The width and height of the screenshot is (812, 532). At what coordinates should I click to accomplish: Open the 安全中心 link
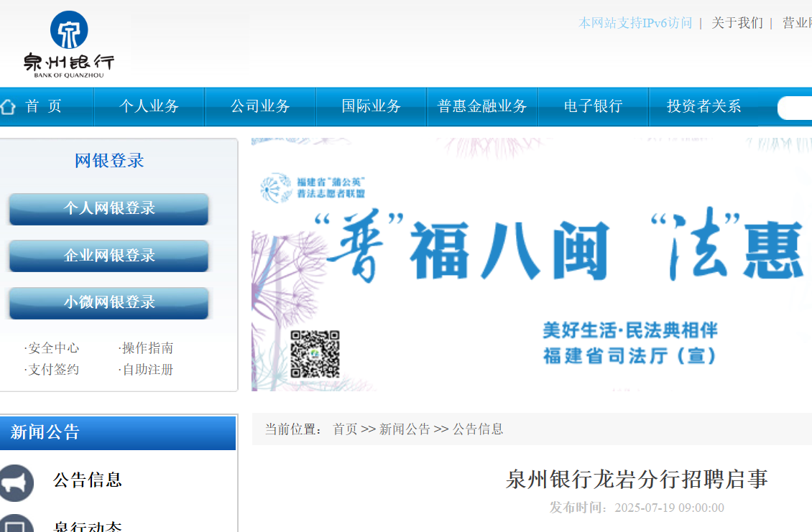[52, 347]
